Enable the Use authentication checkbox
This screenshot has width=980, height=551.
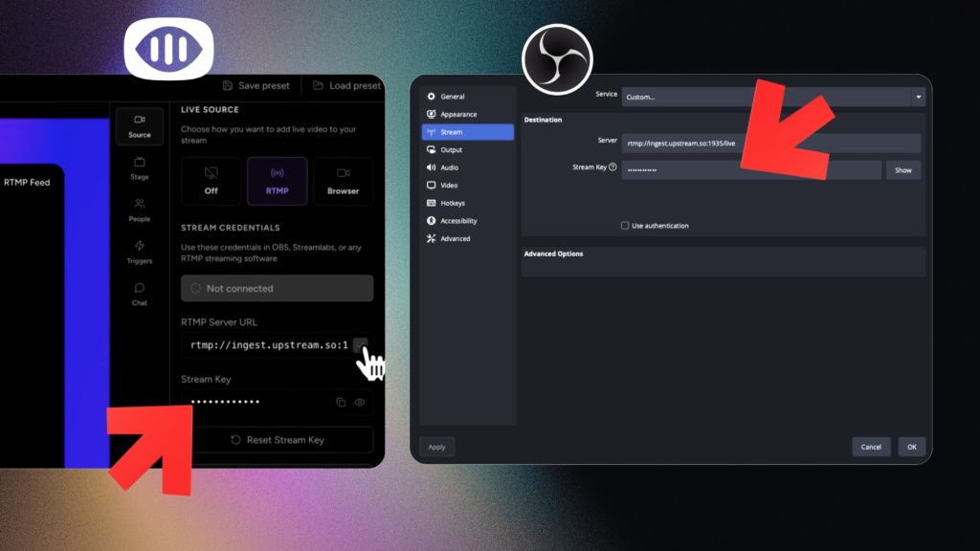[625, 226]
